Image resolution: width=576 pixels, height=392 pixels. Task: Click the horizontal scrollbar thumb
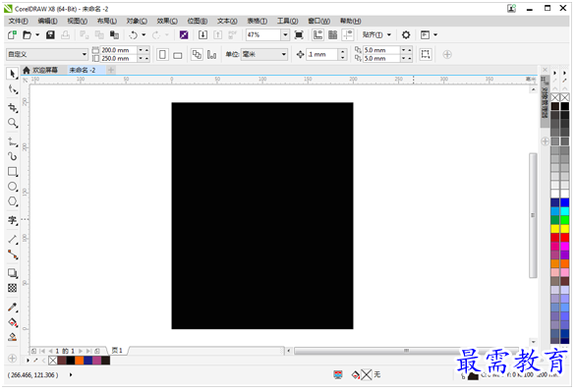click(x=406, y=351)
